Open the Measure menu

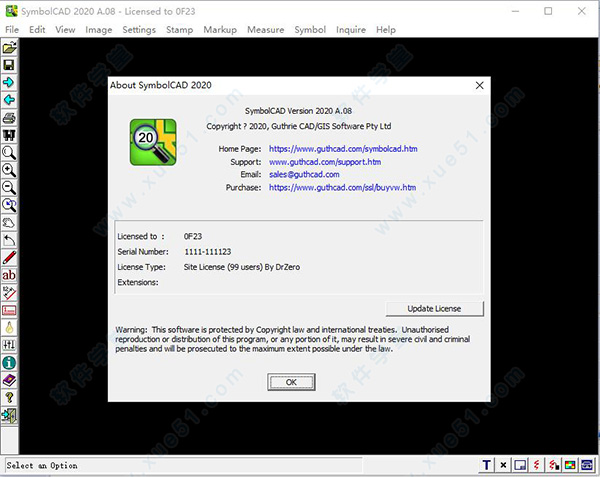265,30
